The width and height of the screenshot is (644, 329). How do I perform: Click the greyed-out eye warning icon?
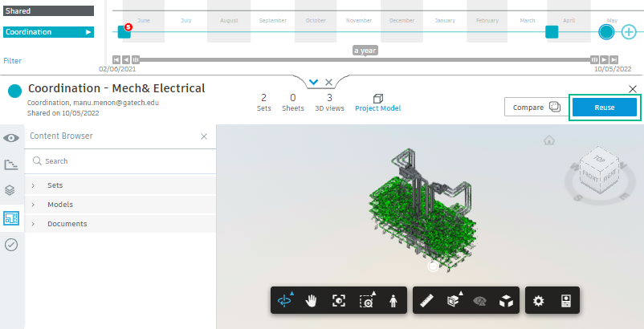click(x=479, y=301)
